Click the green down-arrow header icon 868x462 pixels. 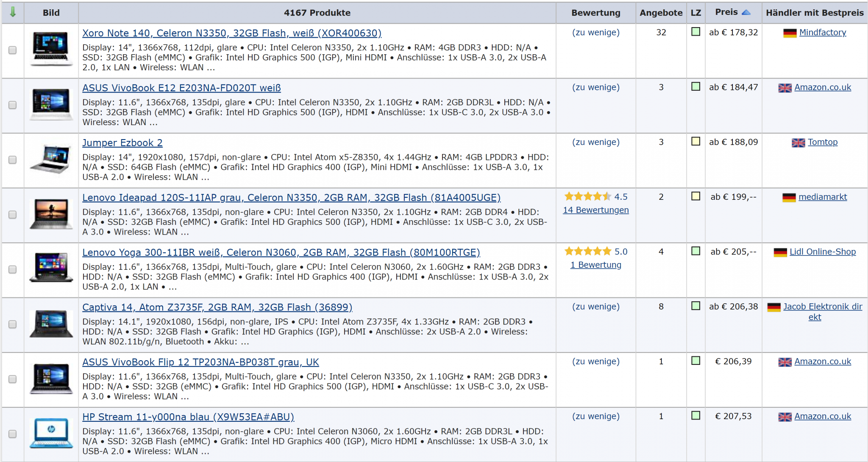point(13,12)
